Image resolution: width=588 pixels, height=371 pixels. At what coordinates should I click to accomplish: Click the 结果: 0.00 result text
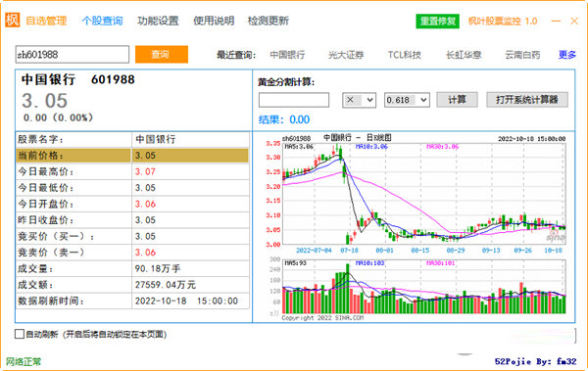(x=284, y=119)
